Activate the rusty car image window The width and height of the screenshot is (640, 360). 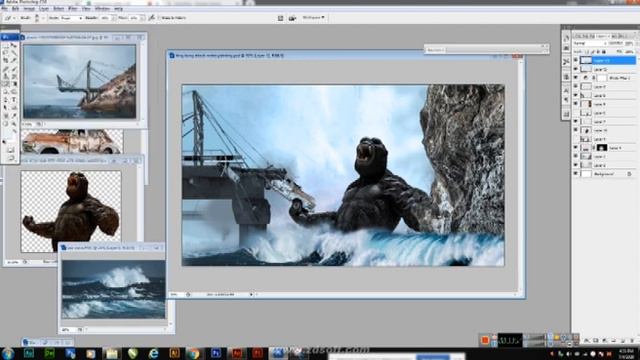[72, 141]
